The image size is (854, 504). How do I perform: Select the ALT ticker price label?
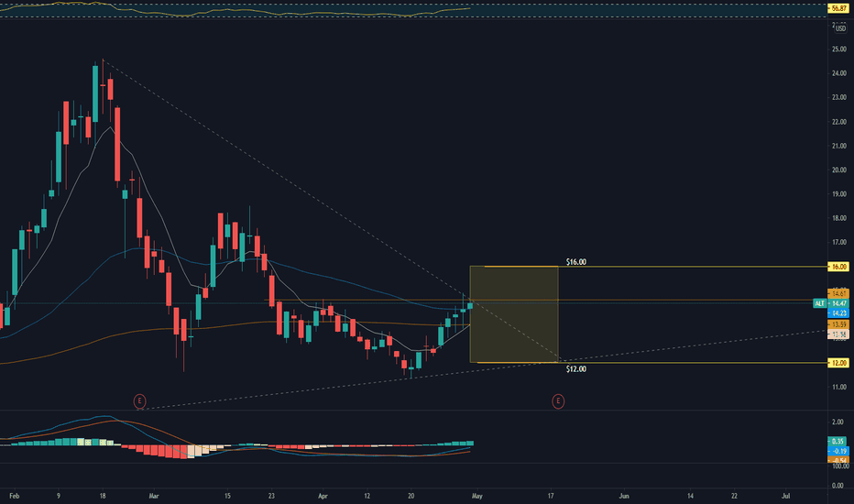tap(820, 303)
